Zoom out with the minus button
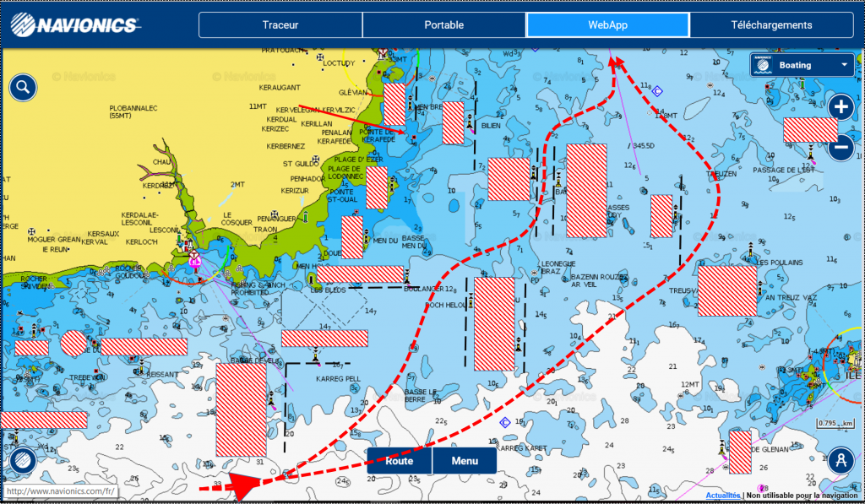 841,148
